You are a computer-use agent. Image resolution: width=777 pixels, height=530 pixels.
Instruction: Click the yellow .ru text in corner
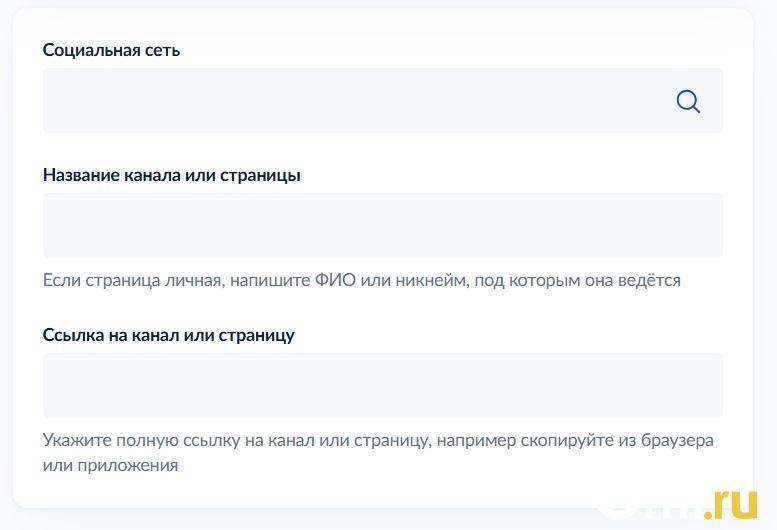tap(732, 504)
